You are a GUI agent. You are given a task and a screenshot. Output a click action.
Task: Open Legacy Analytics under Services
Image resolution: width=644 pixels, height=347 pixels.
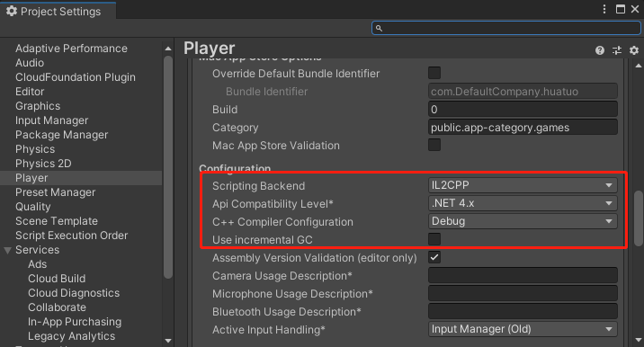coord(71,336)
